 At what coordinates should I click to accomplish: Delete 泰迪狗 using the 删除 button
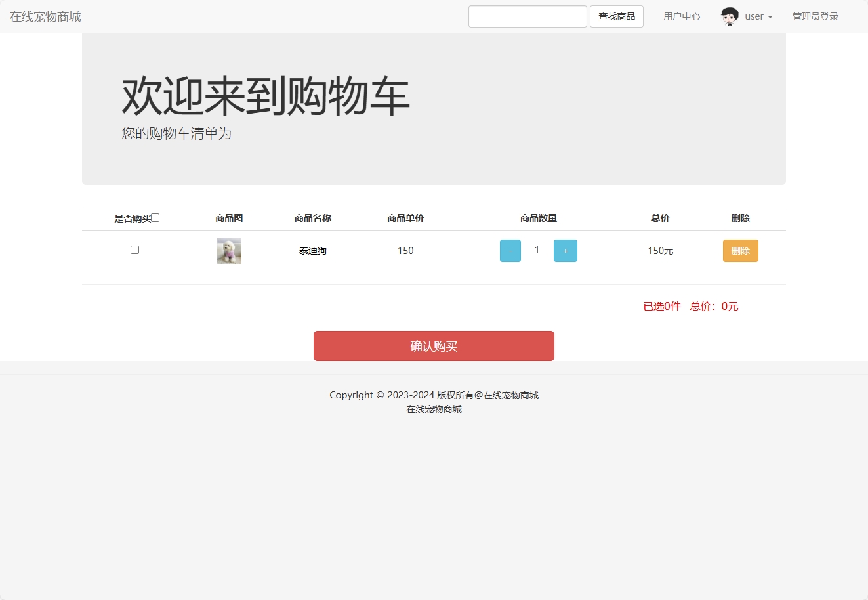coord(740,250)
